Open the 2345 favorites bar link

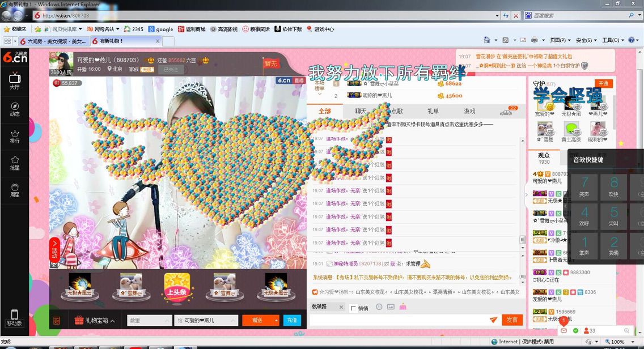coord(133,29)
